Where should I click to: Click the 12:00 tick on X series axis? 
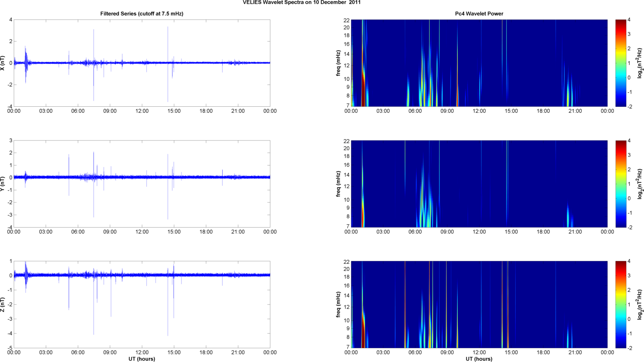click(x=142, y=111)
